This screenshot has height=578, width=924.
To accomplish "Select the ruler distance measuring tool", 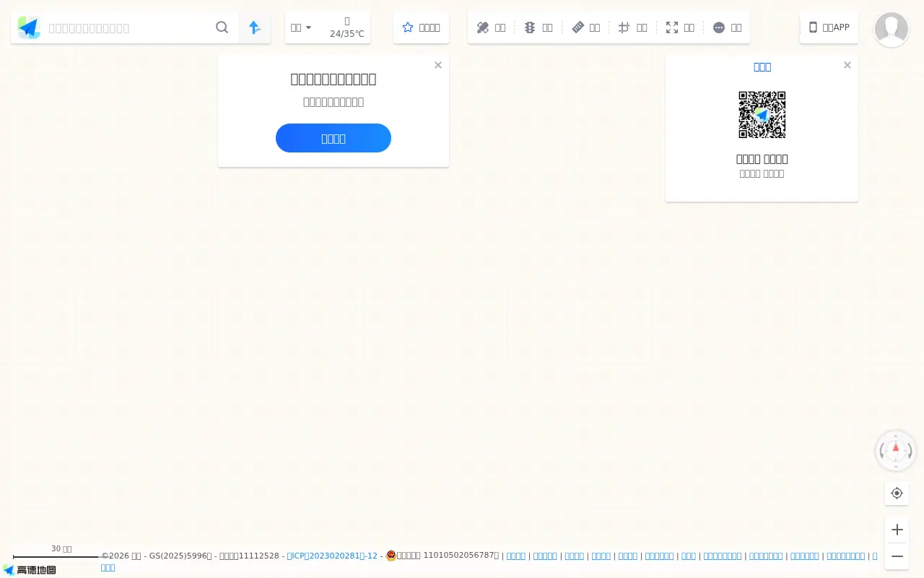I will (x=577, y=27).
